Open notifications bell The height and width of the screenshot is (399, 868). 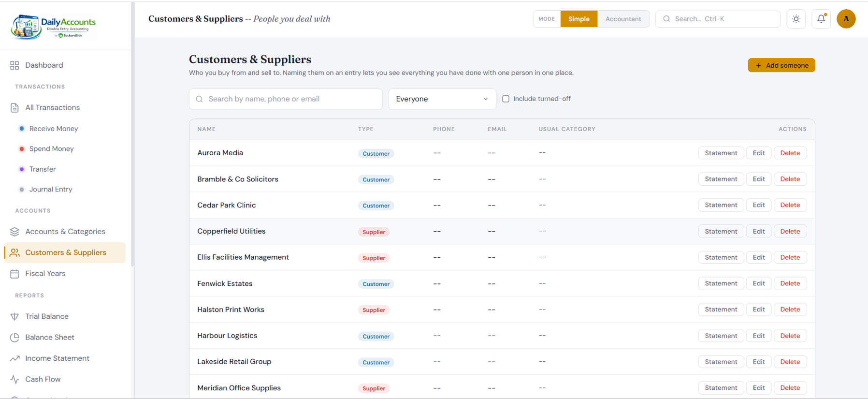pyautogui.click(x=821, y=19)
